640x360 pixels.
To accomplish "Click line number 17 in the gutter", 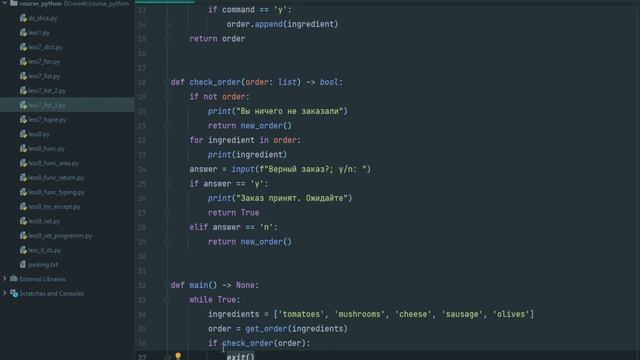I will pos(142,68).
